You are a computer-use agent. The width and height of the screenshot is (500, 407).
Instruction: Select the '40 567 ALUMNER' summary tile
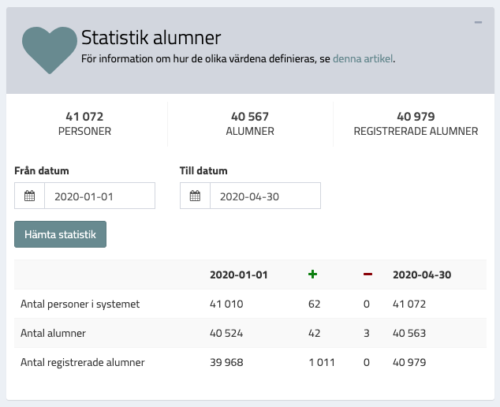pos(250,124)
